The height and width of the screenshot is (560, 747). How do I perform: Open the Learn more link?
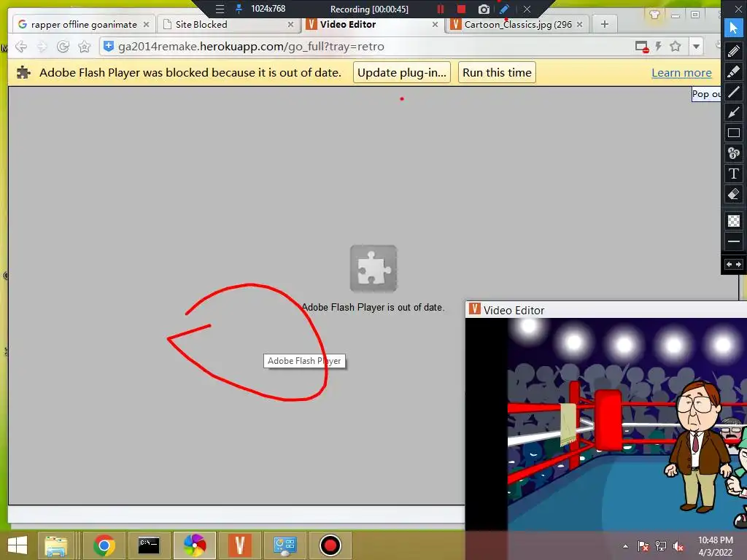[681, 73]
